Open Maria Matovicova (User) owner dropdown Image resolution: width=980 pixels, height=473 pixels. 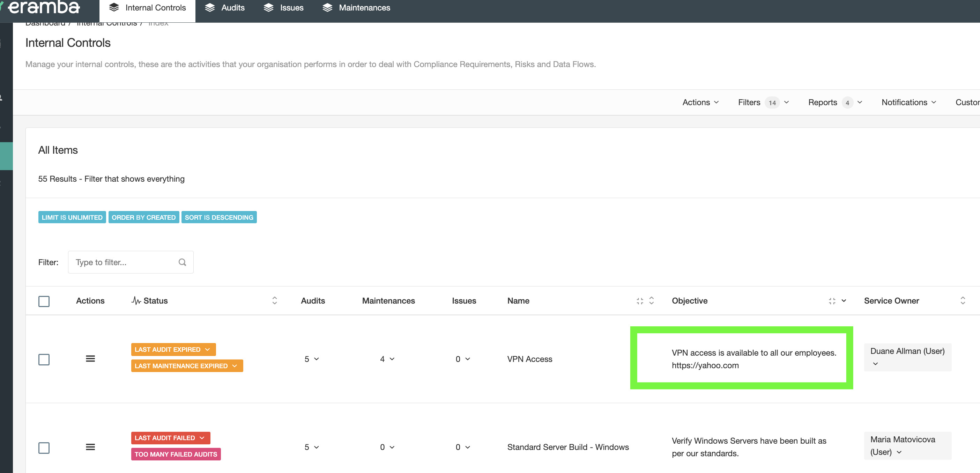[907, 446]
